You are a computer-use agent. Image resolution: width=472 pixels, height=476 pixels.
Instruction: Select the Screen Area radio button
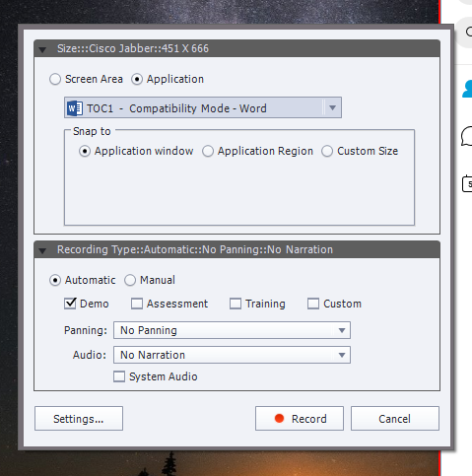[x=55, y=79]
